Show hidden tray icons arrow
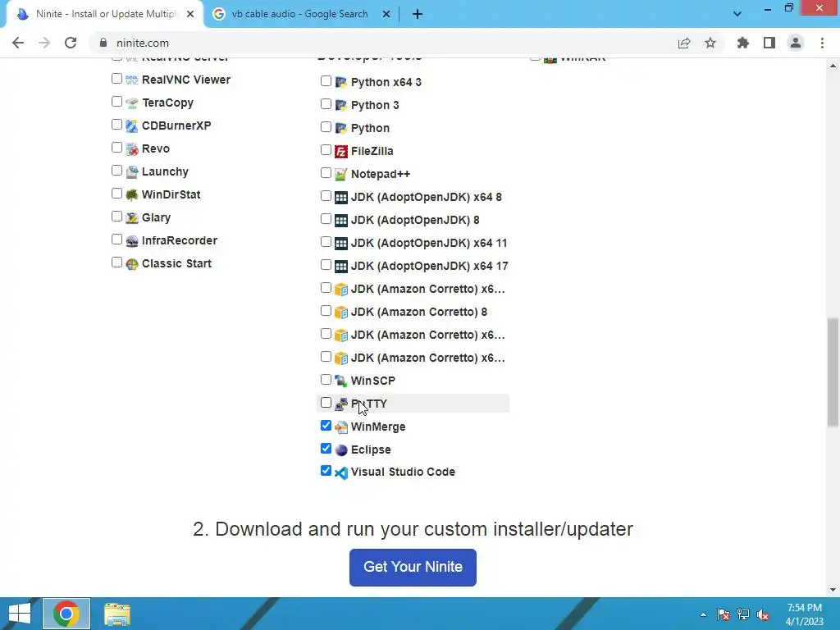 (x=703, y=614)
